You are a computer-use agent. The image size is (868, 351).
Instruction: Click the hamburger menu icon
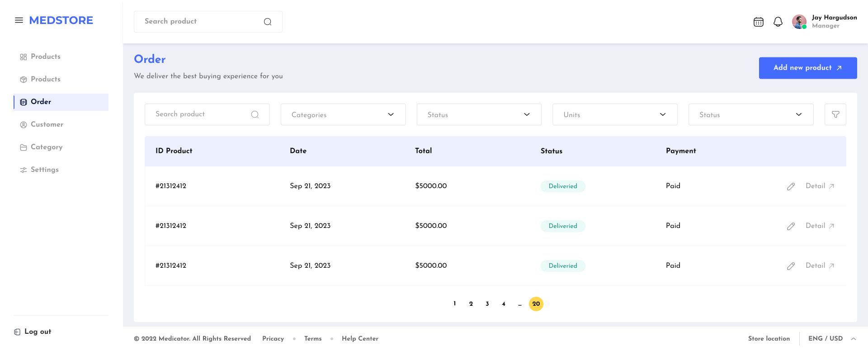point(19,20)
